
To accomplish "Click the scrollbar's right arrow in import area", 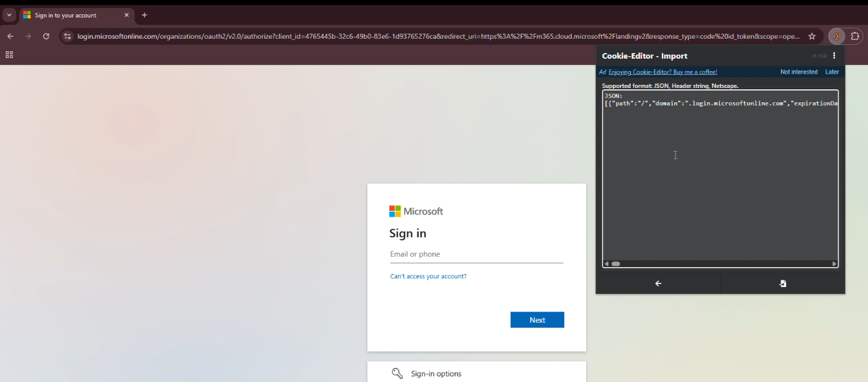I will pos(834,264).
